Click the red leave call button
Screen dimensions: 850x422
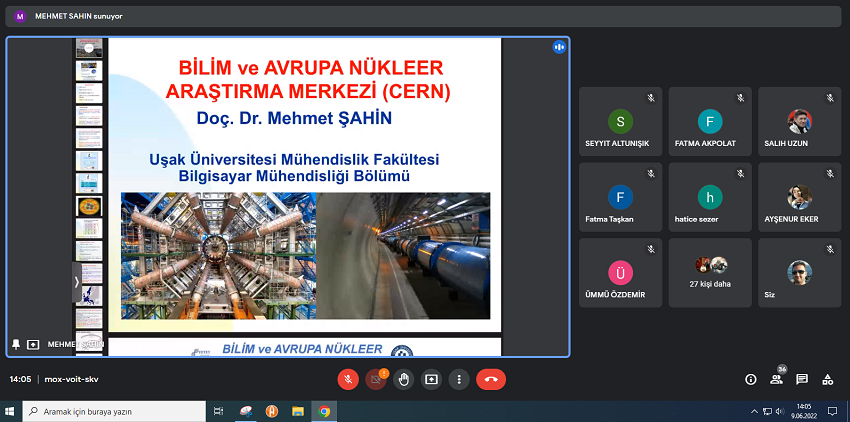point(491,379)
